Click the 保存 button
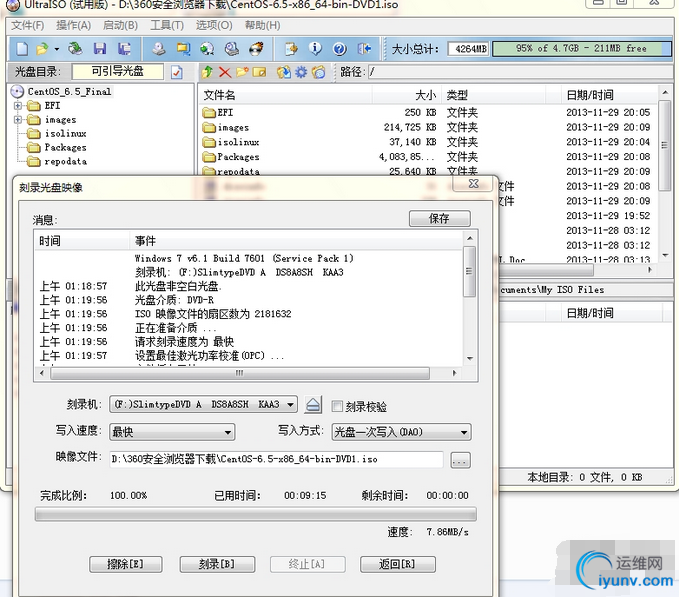 (x=440, y=219)
